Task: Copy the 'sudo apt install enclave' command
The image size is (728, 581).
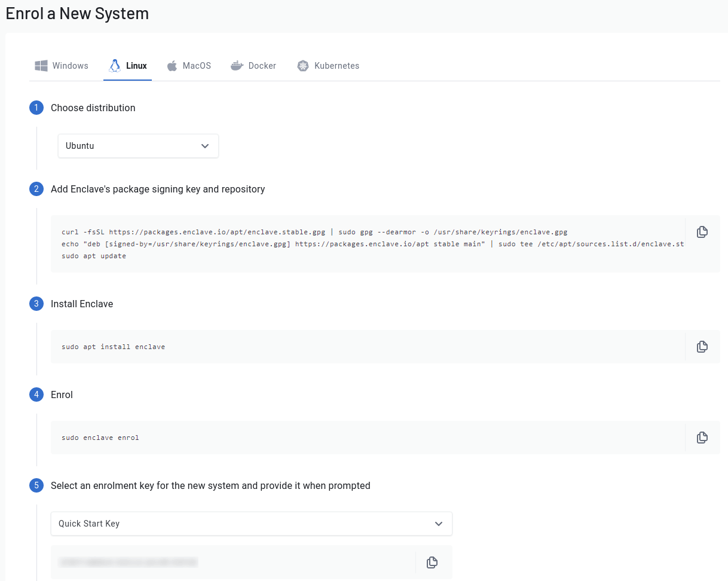Action: (702, 347)
